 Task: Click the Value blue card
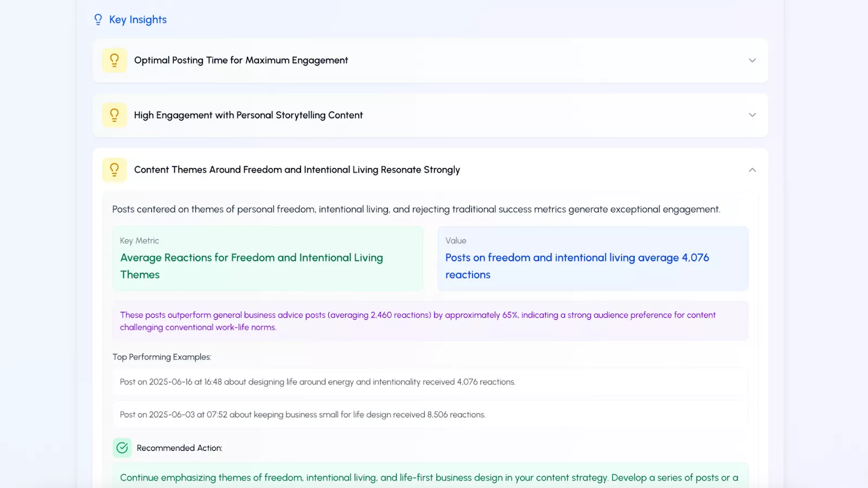(593, 259)
